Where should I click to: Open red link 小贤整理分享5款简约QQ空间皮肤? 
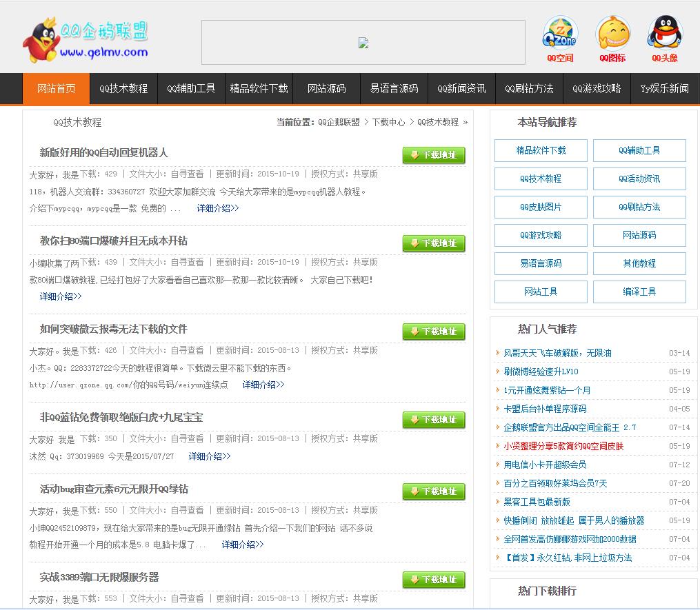[x=564, y=446]
